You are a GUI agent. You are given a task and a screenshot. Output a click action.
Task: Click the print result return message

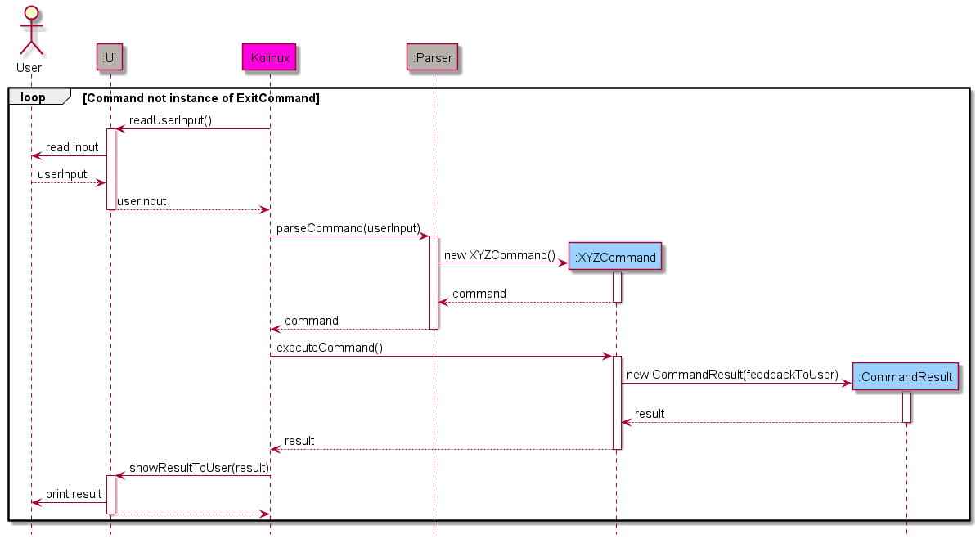point(74,493)
